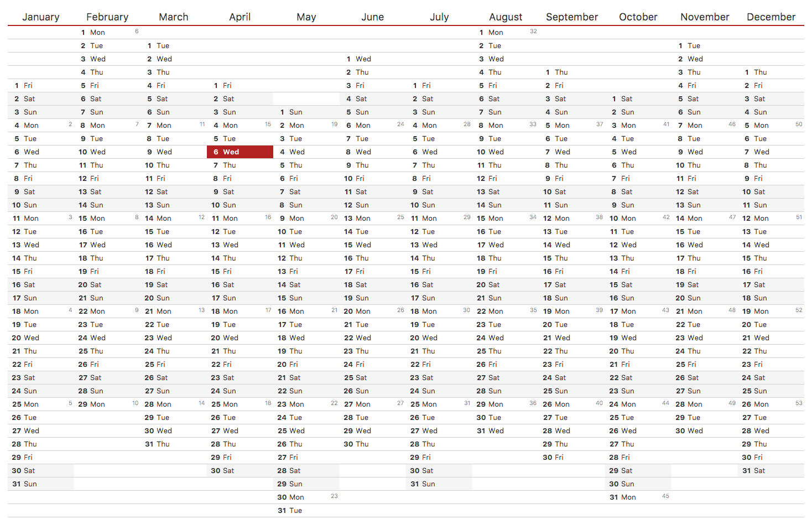
Task: Click week number 48 in November
Action: 732,310
